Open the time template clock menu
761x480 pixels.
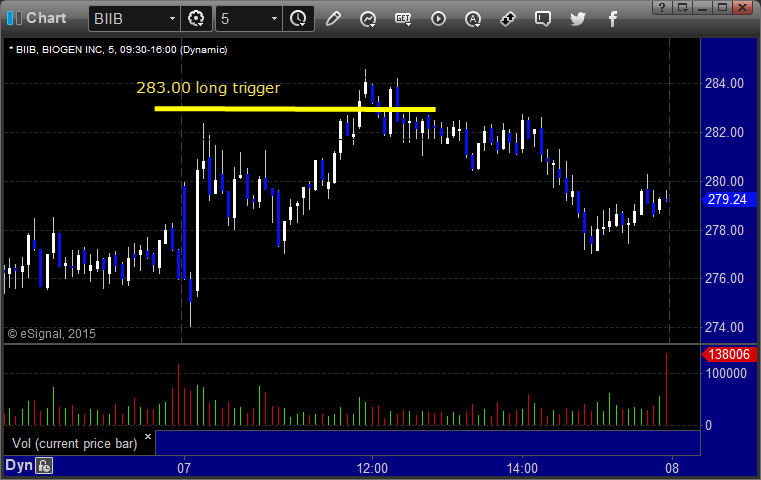pos(298,19)
